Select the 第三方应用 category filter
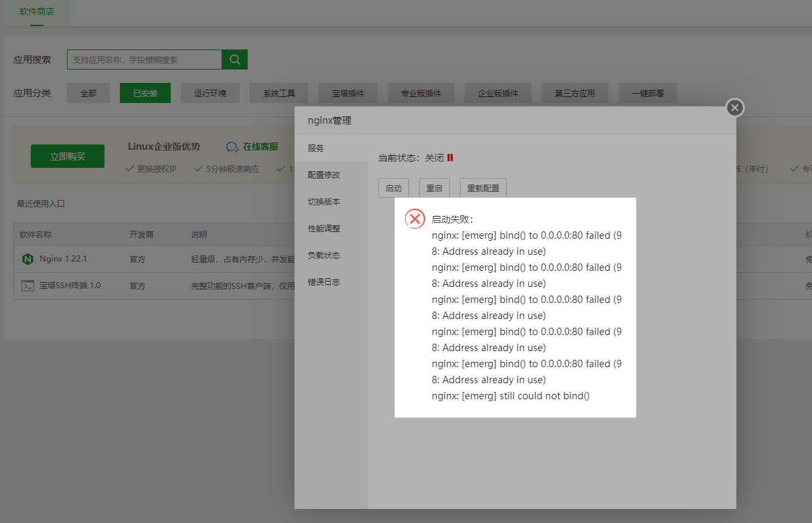 [575, 93]
